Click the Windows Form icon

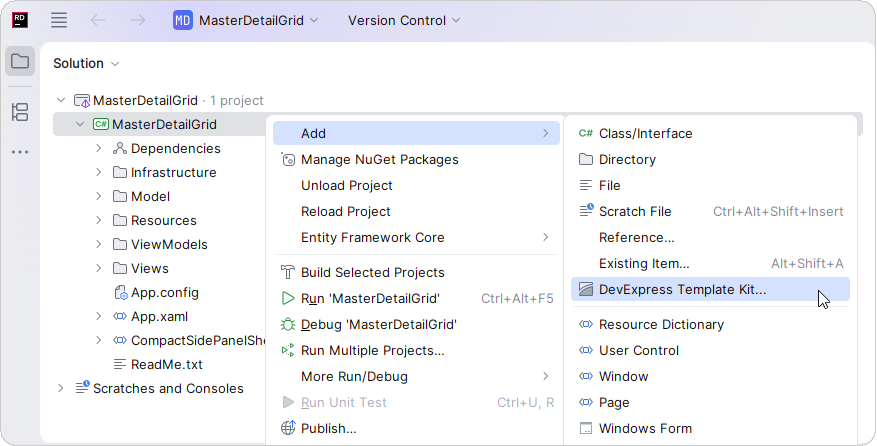[586, 429]
